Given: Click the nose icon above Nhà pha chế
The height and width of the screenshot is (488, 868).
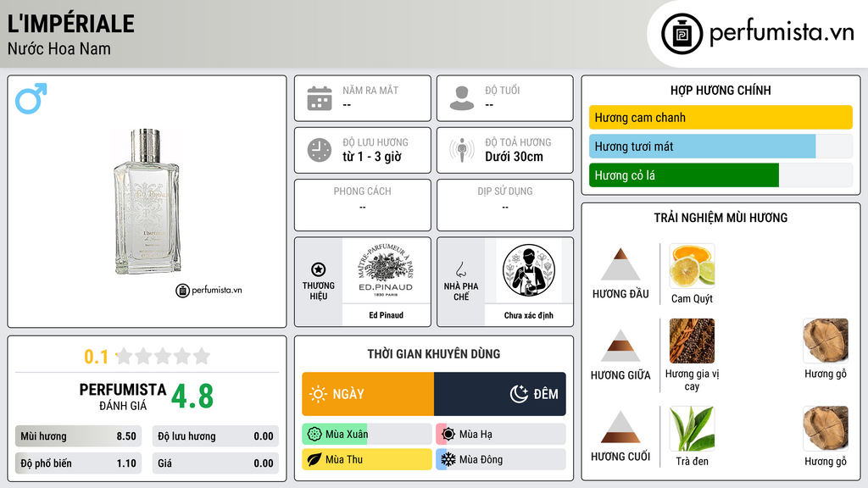Looking at the screenshot, I should 460,269.
